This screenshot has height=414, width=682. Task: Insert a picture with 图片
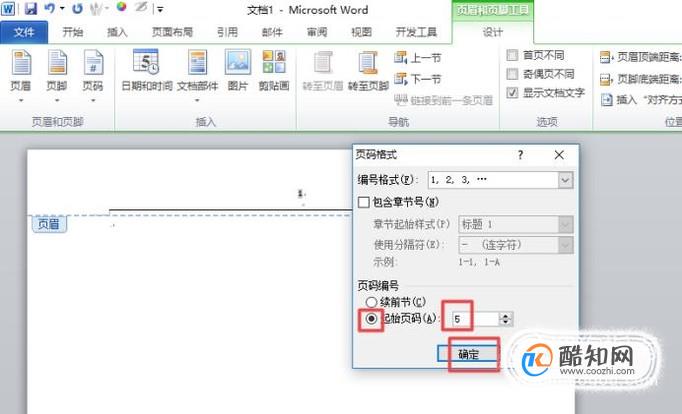(237, 70)
